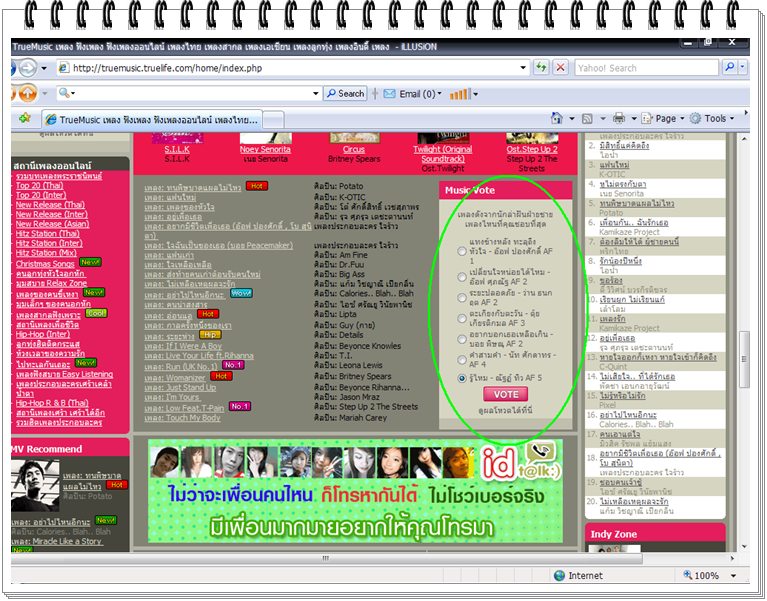Open the address bar history dropdown
The image size is (767, 601).
click(523, 68)
